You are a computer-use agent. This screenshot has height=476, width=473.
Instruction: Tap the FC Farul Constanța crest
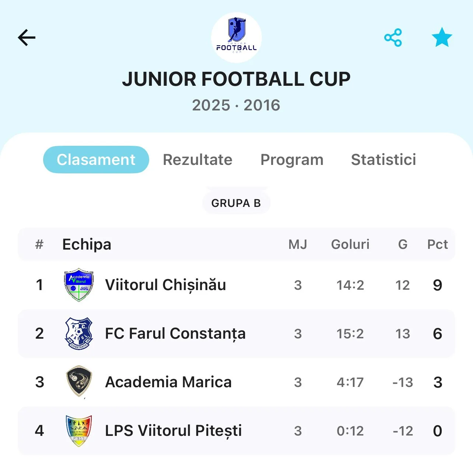tap(79, 334)
